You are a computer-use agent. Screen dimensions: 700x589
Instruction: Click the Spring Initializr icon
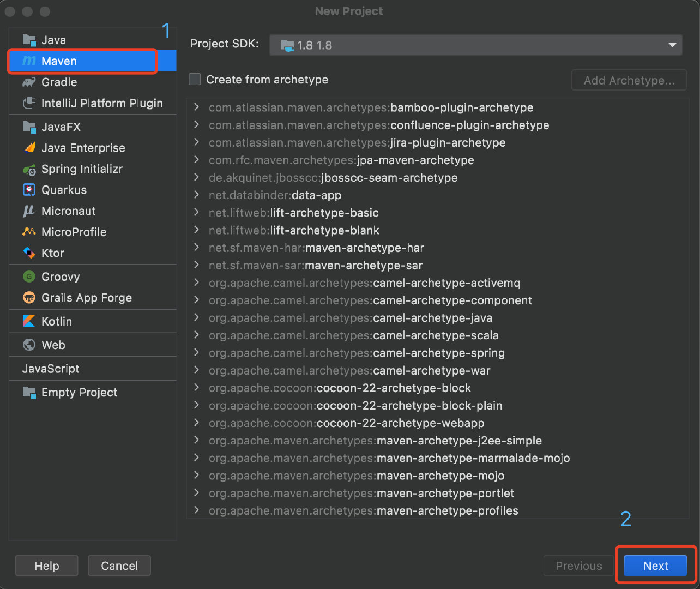(x=29, y=169)
